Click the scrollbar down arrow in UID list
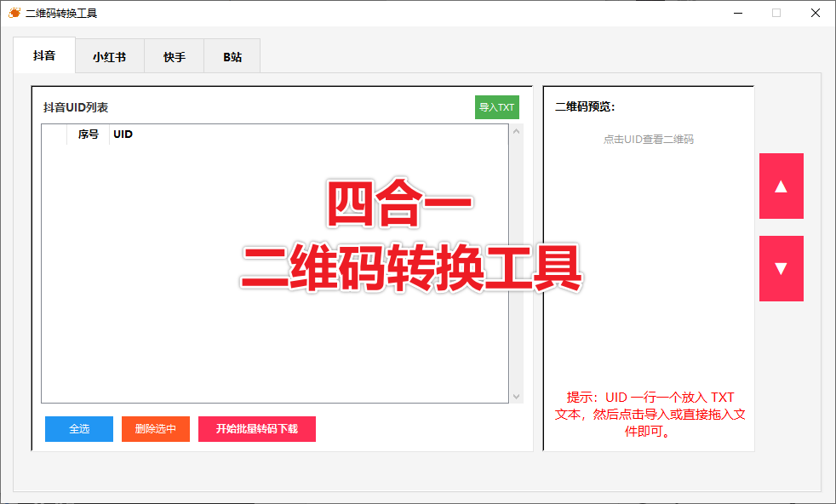Image resolution: width=836 pixels, height=504 pixels. [517, 396]
